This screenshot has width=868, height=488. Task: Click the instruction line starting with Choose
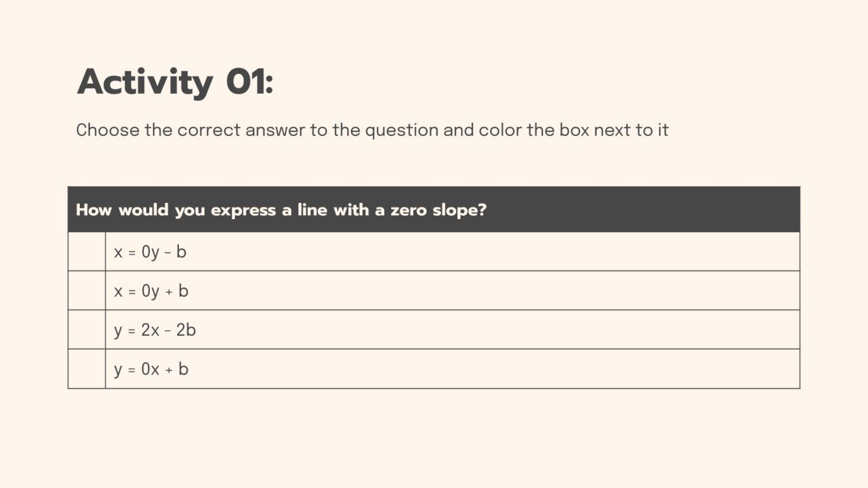click(x=372, y=130)
